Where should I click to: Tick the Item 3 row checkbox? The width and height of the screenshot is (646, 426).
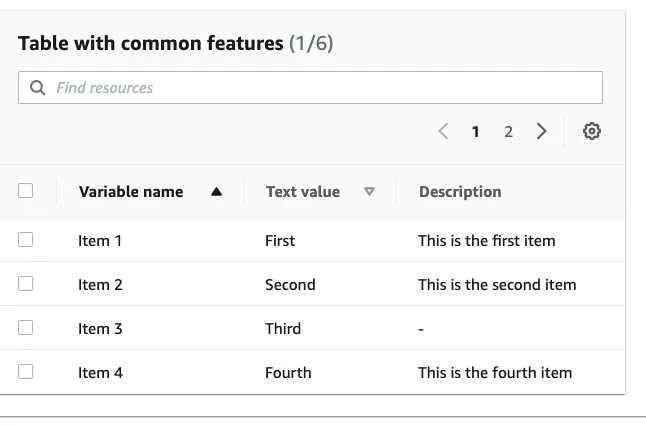[26, 328]
